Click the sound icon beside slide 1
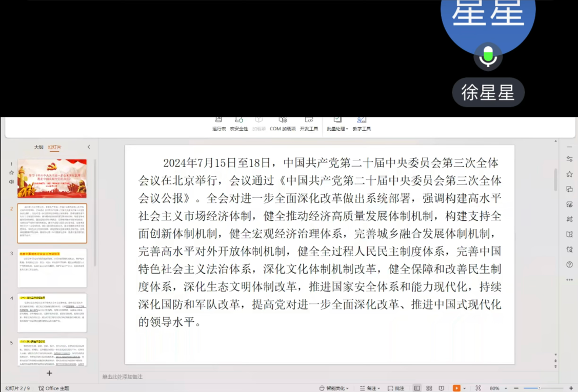The height and width of the screenshot is (392, 578). [11, 181]
